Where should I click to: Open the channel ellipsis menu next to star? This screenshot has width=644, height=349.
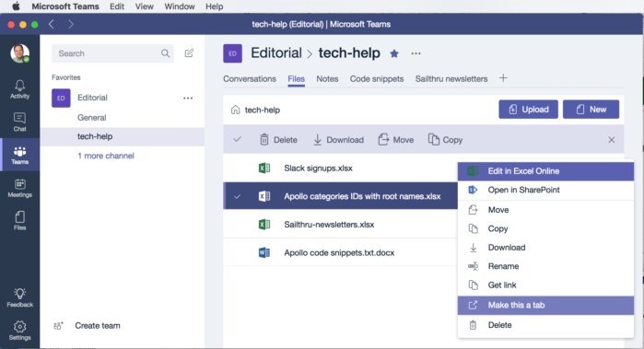416,53
